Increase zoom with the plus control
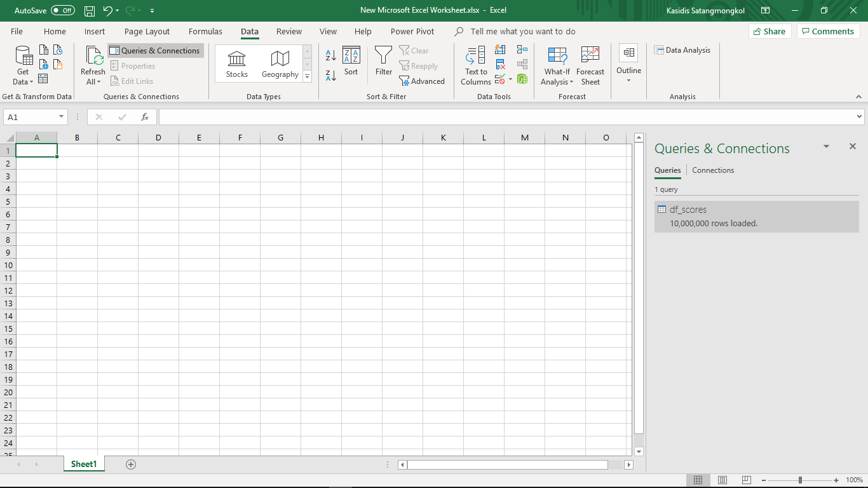868x488 pixels. tap(837, 480)
